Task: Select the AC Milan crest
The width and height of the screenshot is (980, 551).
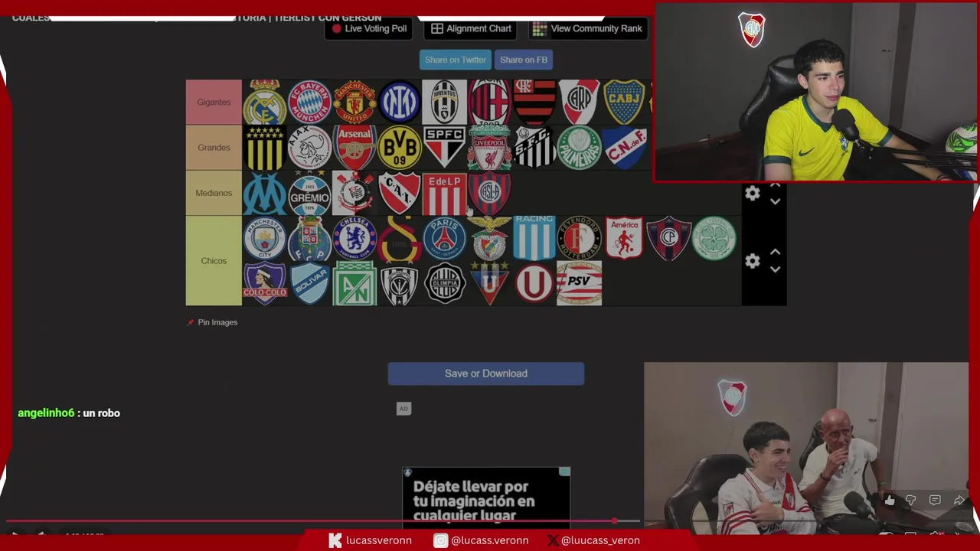Action: click(490, 102)
